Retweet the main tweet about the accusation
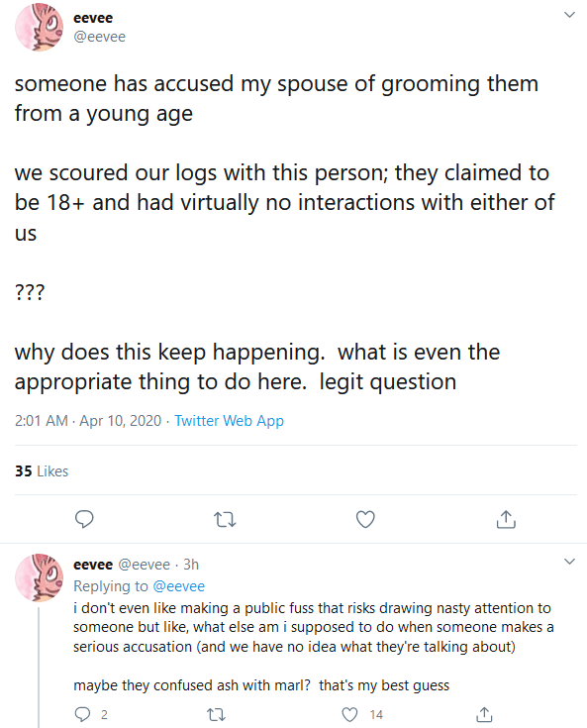 point(225,520)
